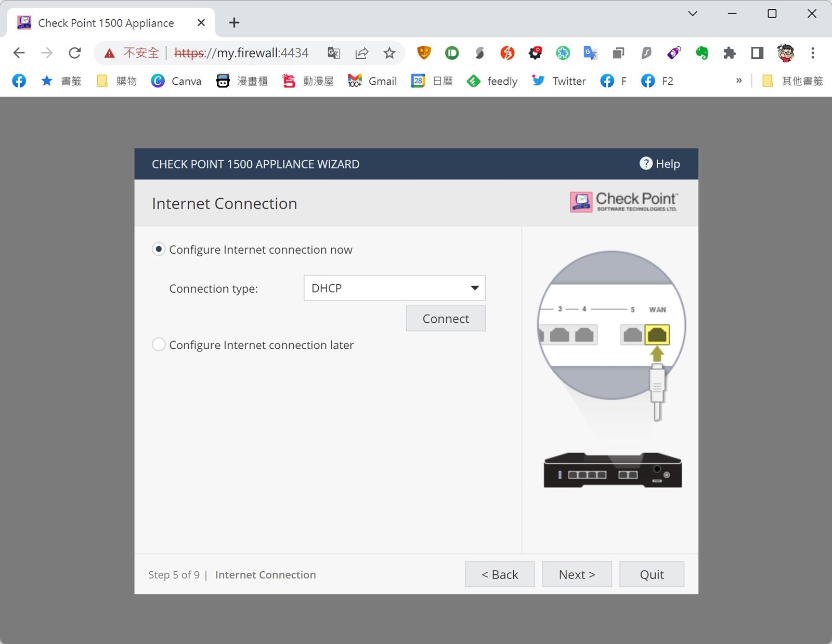
Task: Click the my.firewall address bar
Action: coord(244,53)
